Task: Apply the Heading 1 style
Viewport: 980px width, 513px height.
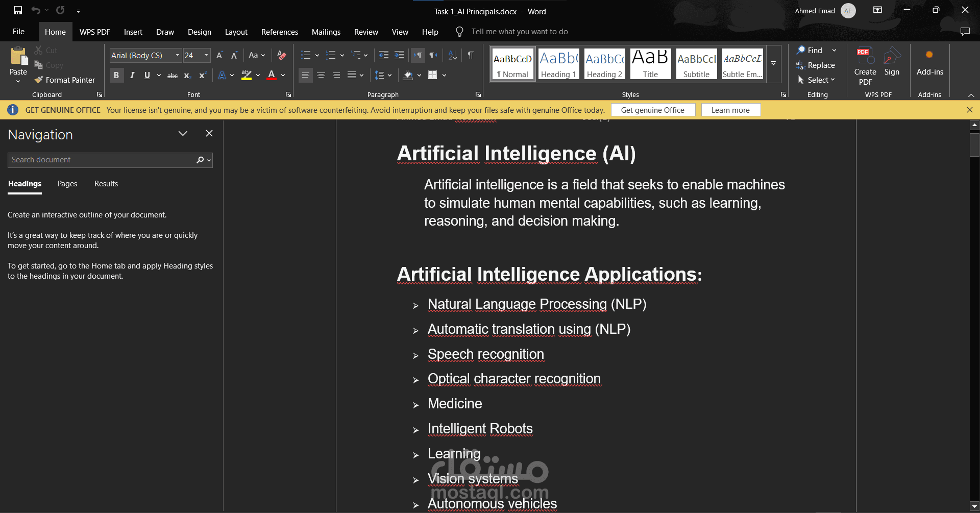Action: (x=558, y=64)
